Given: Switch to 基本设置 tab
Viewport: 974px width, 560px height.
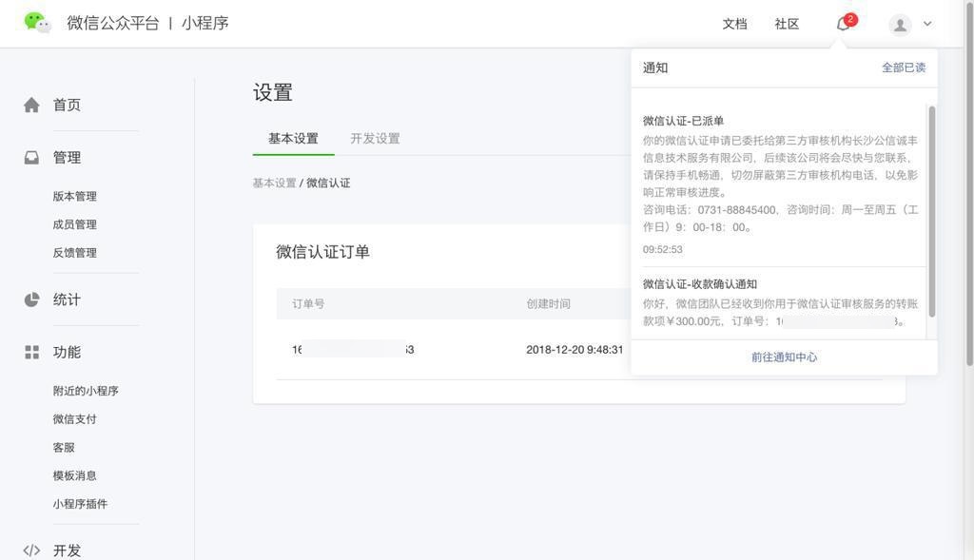Looking at the screenshot, I should click(293, 139).
